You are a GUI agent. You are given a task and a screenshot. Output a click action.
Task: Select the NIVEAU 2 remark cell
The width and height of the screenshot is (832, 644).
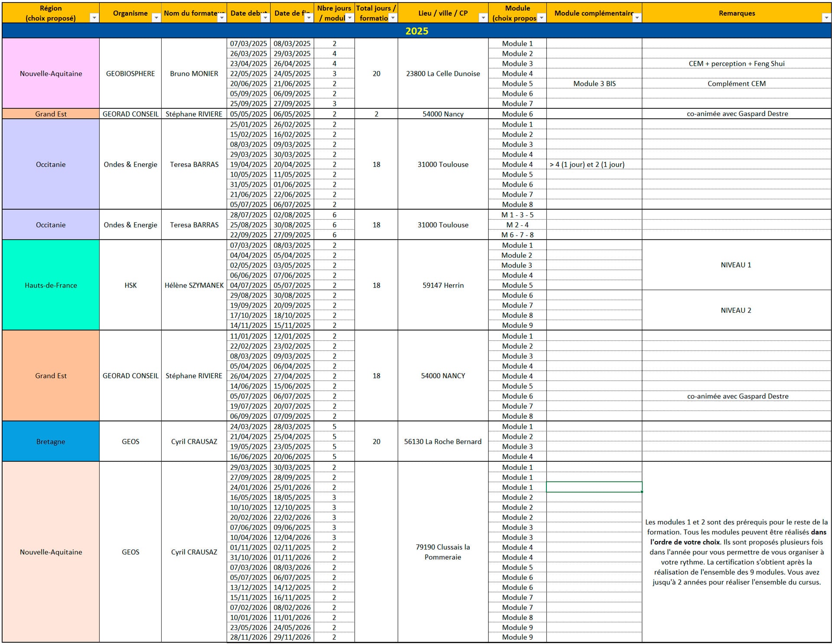tap(737, 310)
